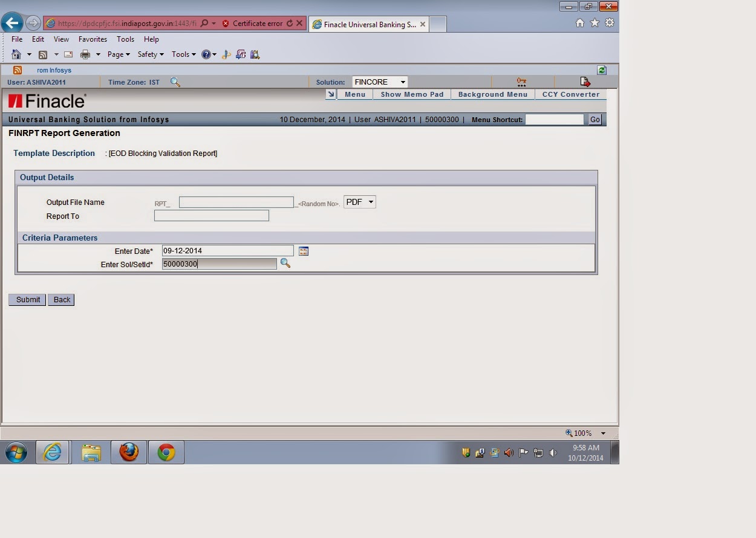The height and width of the screenshot is (538, 756).
Task: Click the Menu Shortcut input box
Action: click(x=555, y=120)
